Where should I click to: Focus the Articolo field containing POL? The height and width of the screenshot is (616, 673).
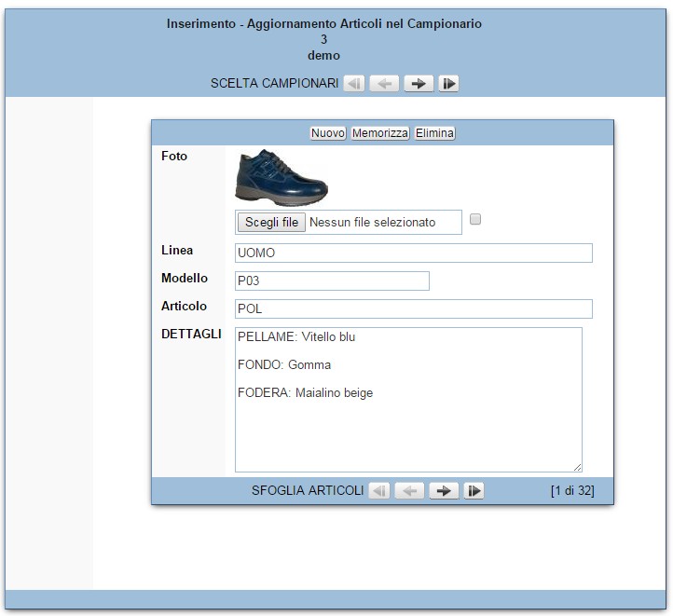[414, 308]
